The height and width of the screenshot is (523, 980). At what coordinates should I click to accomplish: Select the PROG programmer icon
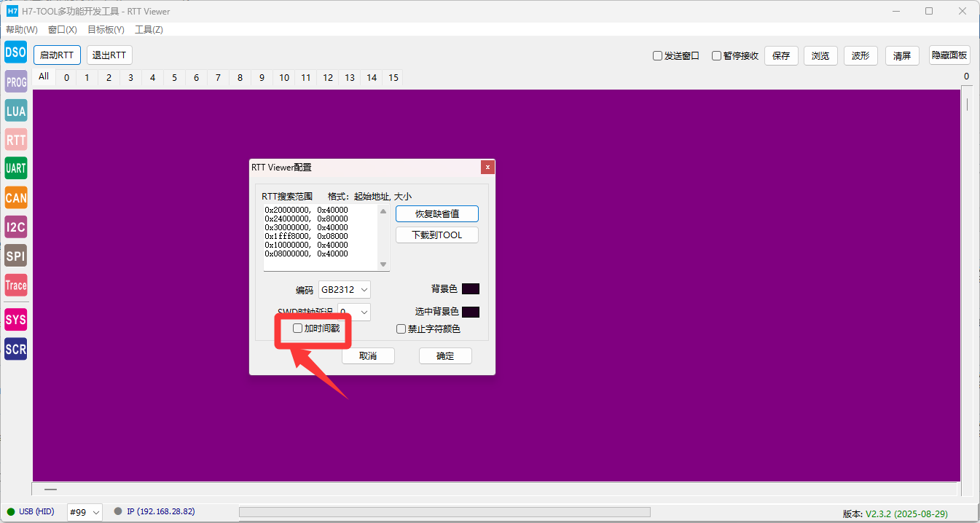point(15,82)
